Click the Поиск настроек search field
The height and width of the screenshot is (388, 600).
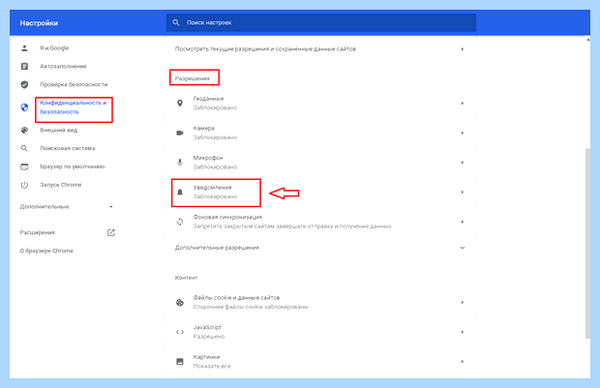(321, 23)
